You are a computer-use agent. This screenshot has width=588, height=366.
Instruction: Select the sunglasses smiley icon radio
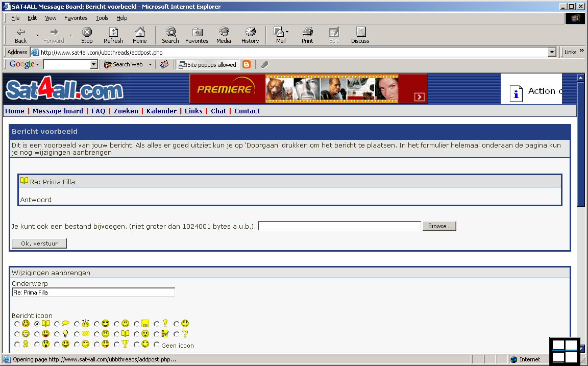tap(97, 324)
